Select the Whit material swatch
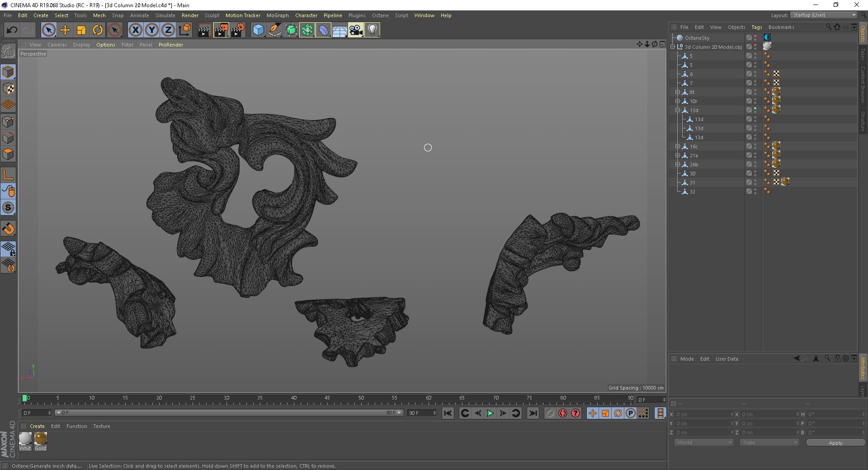This screenshot has width=868, height=470. coord(25,441)
